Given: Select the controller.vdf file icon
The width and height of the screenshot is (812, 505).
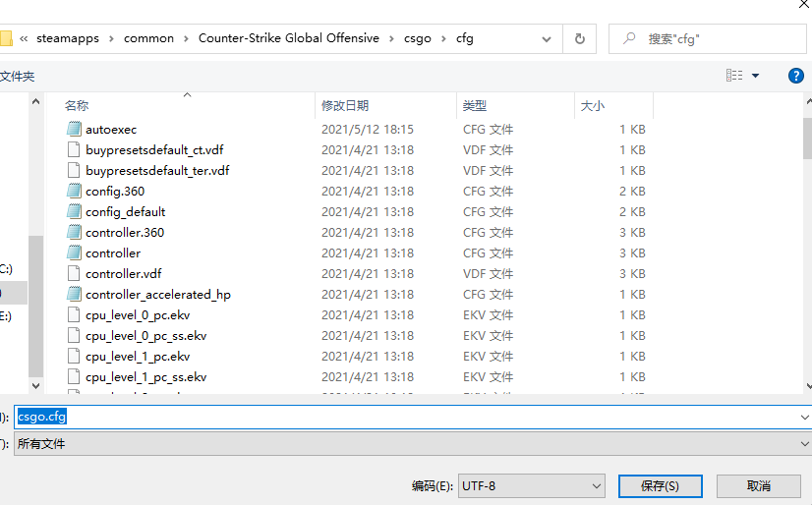Looking at the screenshot, I should click(x=74, y=274).
